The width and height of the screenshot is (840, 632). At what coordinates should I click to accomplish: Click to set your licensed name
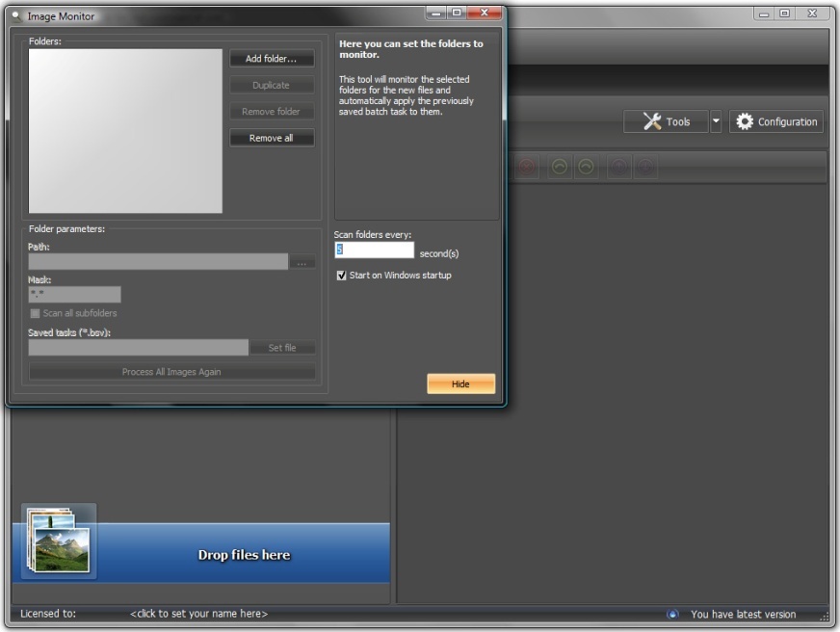[198, 614]
